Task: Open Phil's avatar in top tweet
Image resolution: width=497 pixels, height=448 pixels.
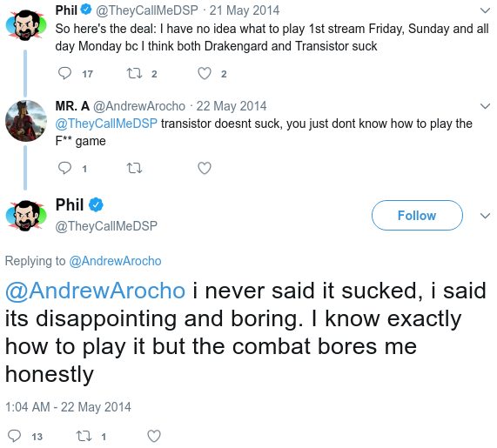Action: [26, 25]
